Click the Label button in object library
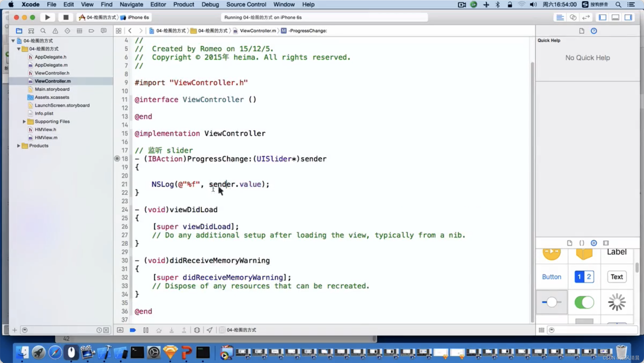The image size is (644, 363). [617, 252]
